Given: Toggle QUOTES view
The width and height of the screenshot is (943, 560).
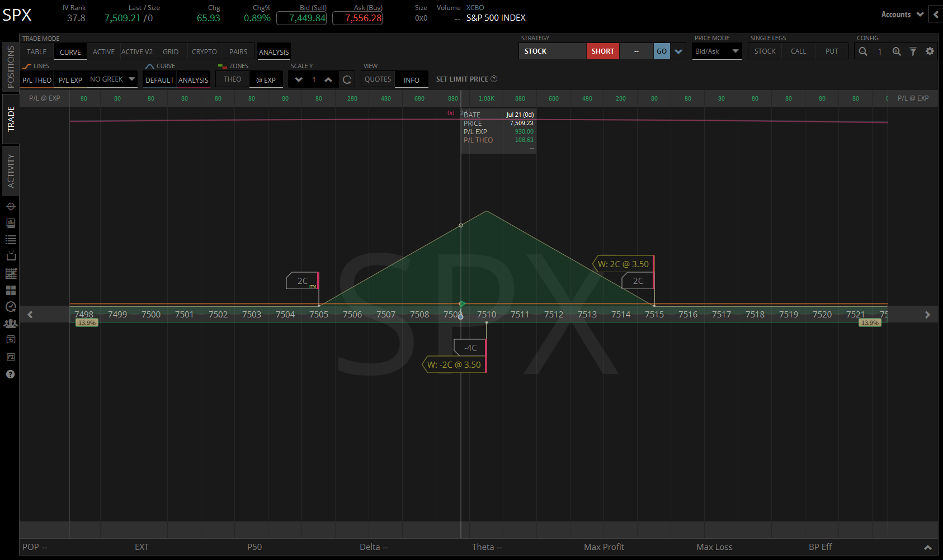Looking at the screenshot, I should click(378, 79).
